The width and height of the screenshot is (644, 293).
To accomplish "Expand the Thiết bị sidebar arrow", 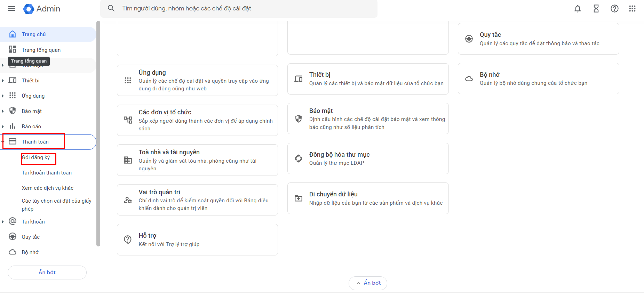I will [3, 81].
